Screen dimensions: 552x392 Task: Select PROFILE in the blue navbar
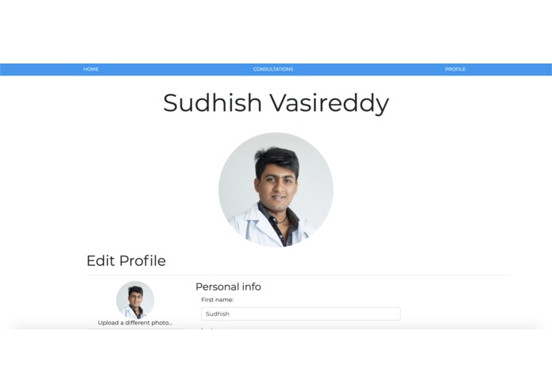(455, 69)
